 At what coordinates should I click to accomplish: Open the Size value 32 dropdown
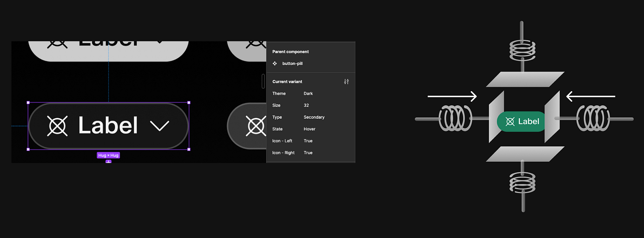point(306,105)
